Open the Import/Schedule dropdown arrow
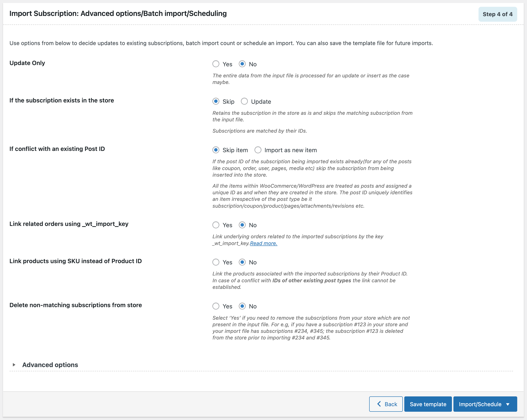 pyautogui.click(x=508, y=404)
